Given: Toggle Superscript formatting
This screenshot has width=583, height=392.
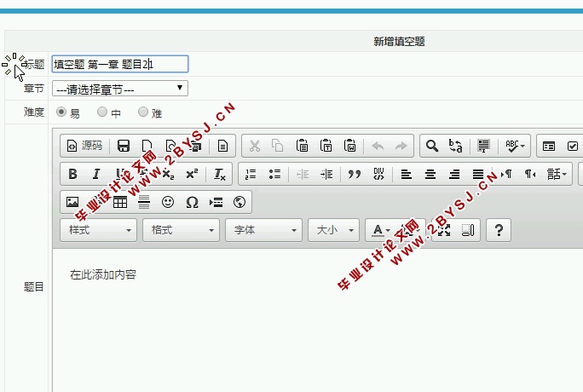Looking at the screenshot, I should [192, 174].
